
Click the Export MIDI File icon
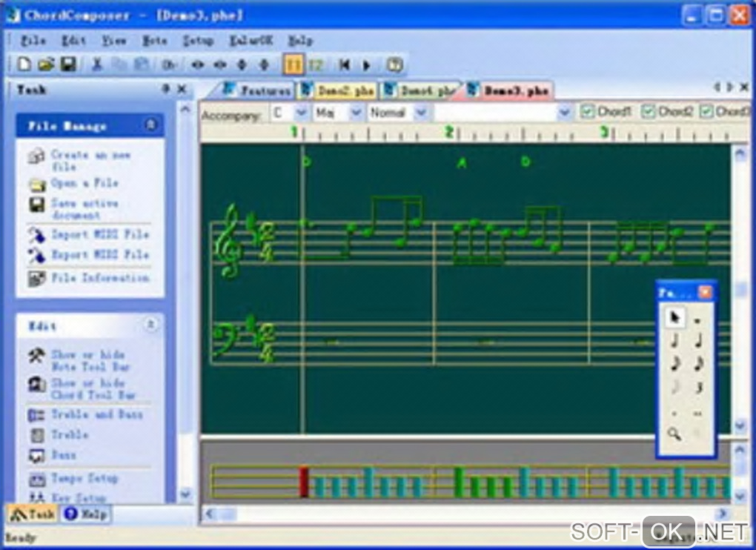click(x=36, y=256)
